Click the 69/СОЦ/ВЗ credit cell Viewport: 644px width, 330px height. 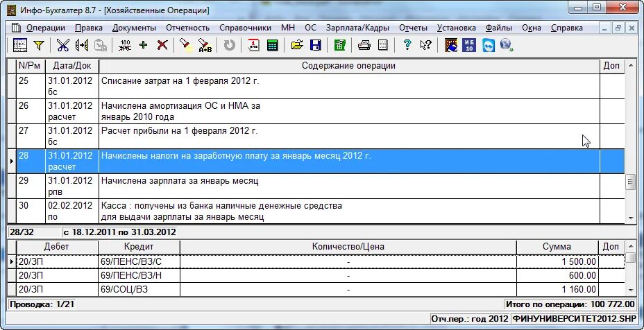[x=139, y=289]
